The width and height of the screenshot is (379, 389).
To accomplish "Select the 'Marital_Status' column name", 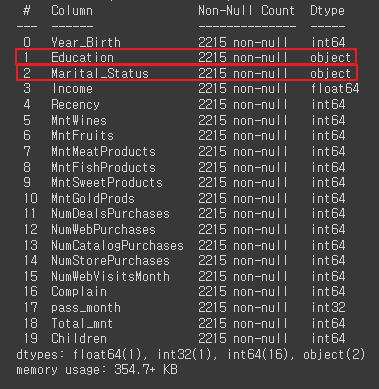I will click(100, 73).
